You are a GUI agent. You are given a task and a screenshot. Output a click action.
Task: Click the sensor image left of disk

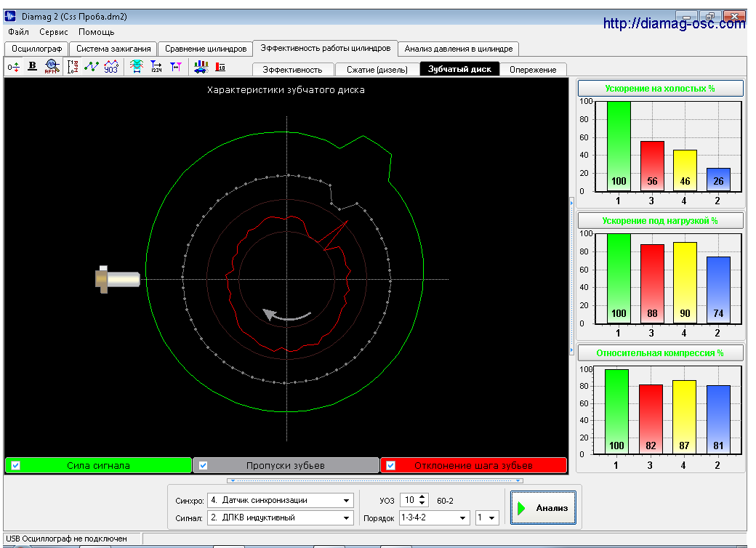point(118,279)
